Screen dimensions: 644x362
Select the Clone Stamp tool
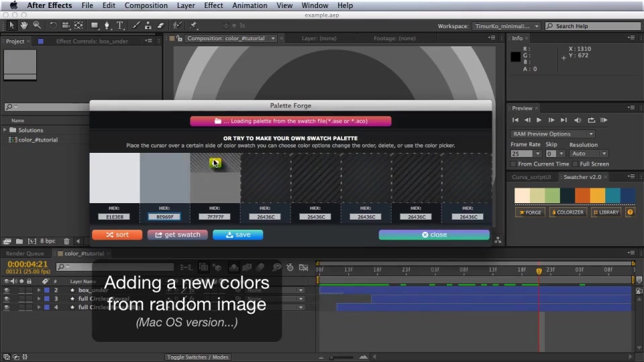(148, 25)
